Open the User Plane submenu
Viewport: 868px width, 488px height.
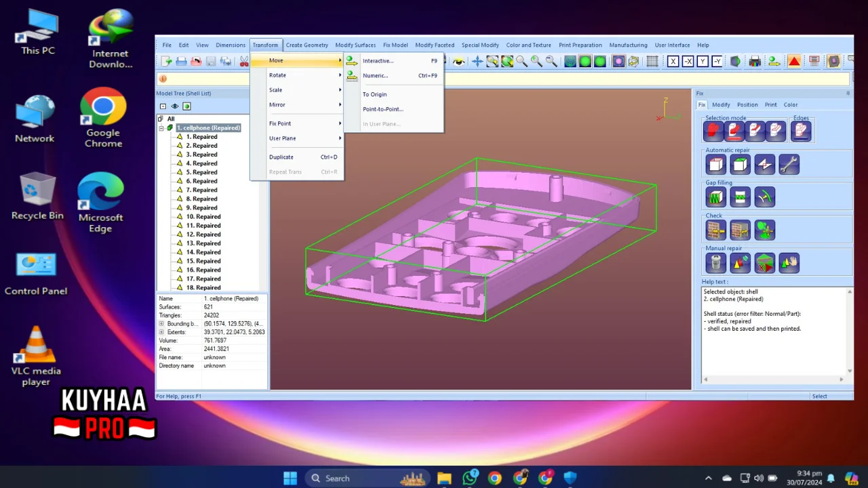297,138
